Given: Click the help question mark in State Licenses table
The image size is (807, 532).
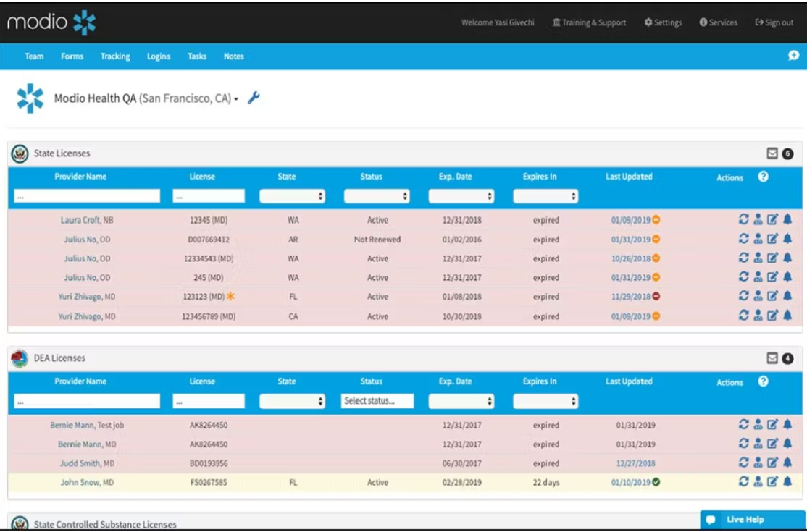Looking at the screenshot, I should (x=764, y=177).
